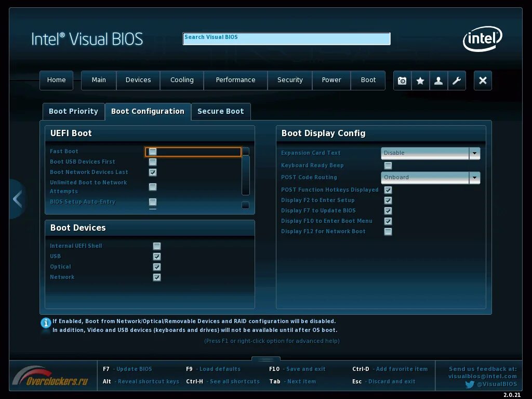
Task: Uncheck the Optical boot device
Action: [x=157, y=267]
